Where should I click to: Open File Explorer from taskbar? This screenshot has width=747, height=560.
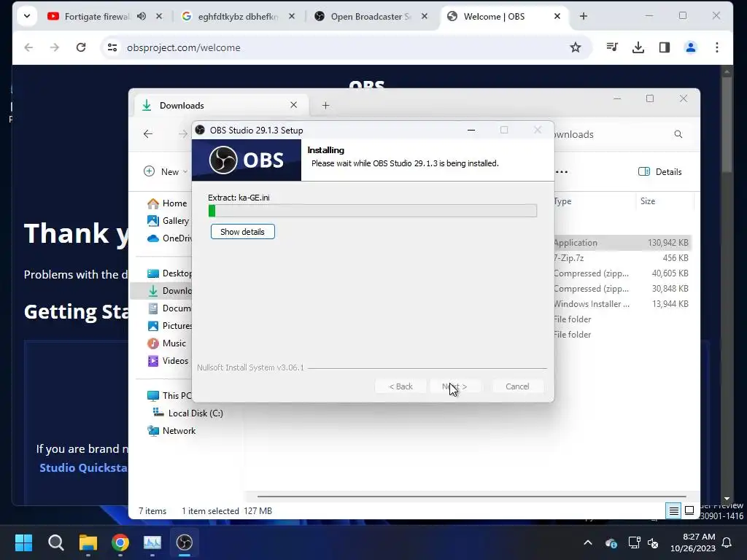click(x=88, y=542)
